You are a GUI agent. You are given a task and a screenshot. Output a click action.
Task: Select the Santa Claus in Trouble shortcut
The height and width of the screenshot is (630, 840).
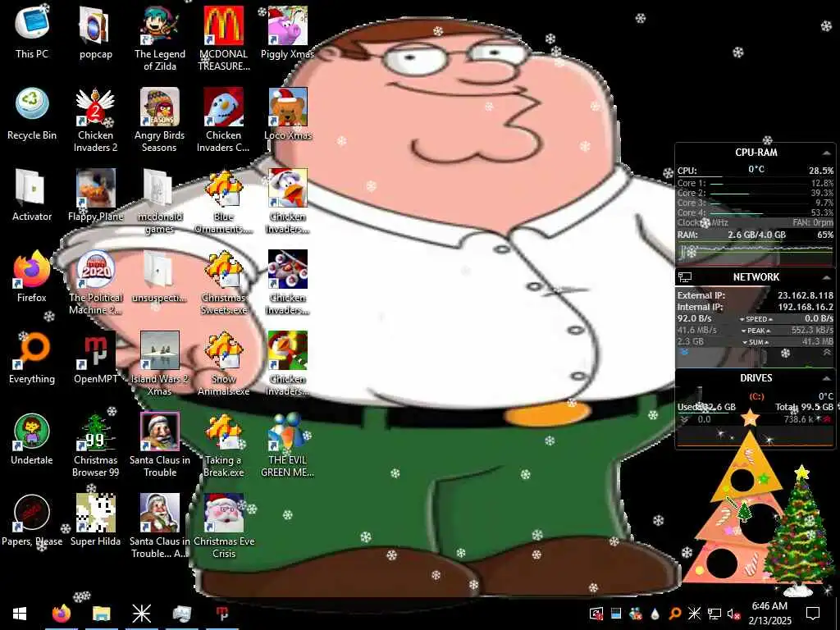(x=160, y=444)
